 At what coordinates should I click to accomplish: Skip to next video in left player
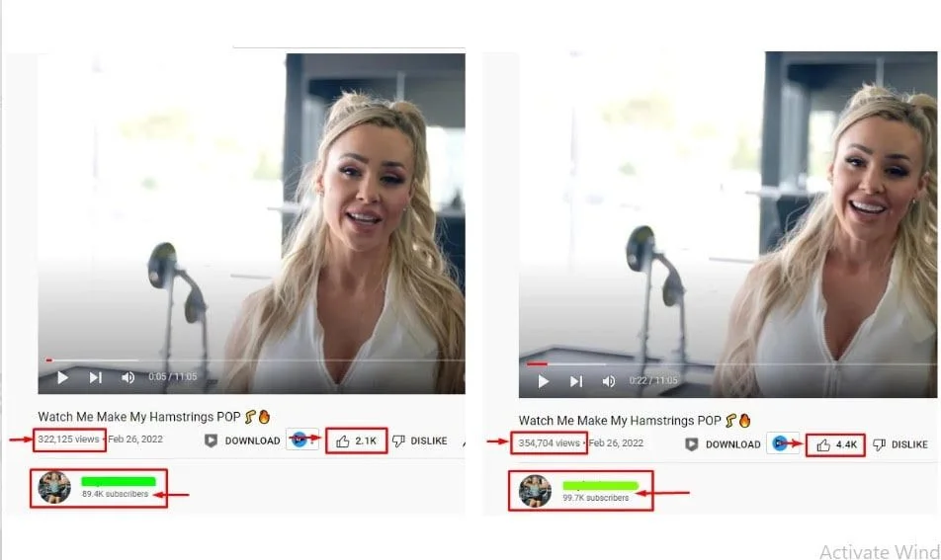[96, 377]
